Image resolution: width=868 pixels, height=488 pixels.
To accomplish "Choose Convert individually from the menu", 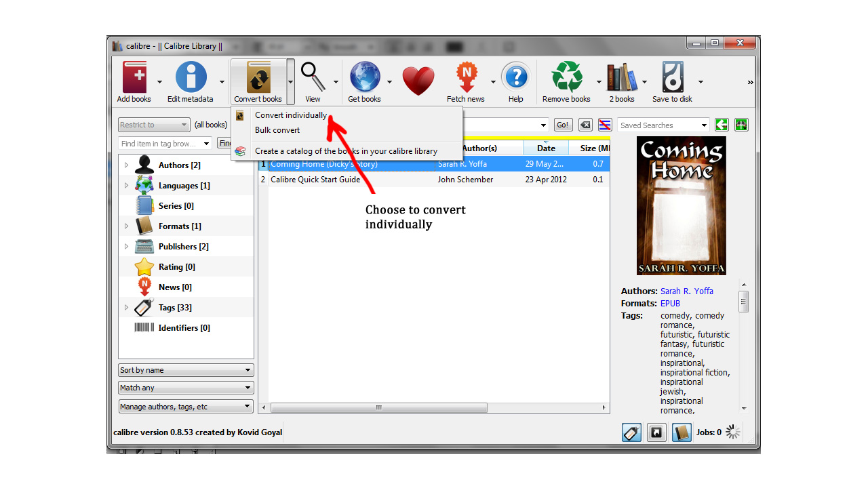I will [290, 115].
